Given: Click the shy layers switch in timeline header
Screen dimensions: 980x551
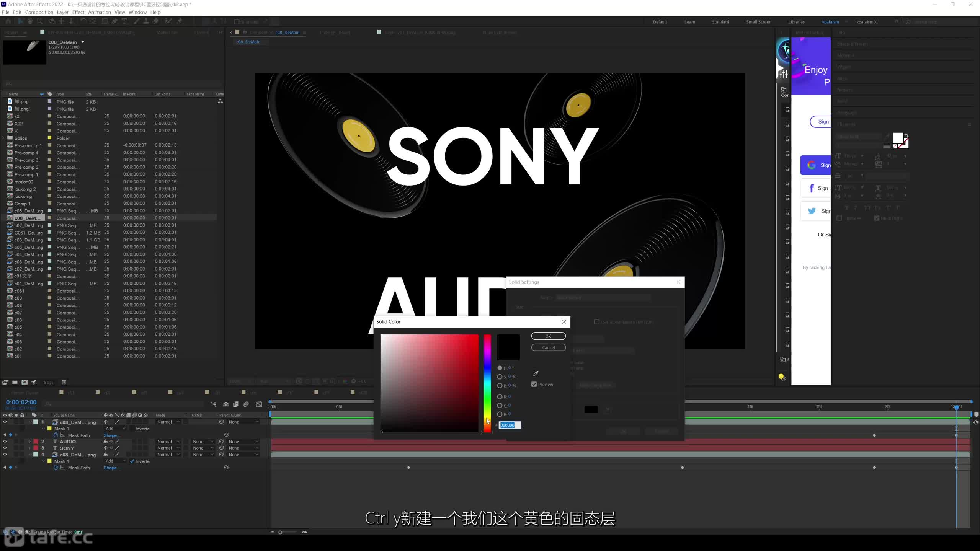Looking at the screenshot, I should coord(226,404).
